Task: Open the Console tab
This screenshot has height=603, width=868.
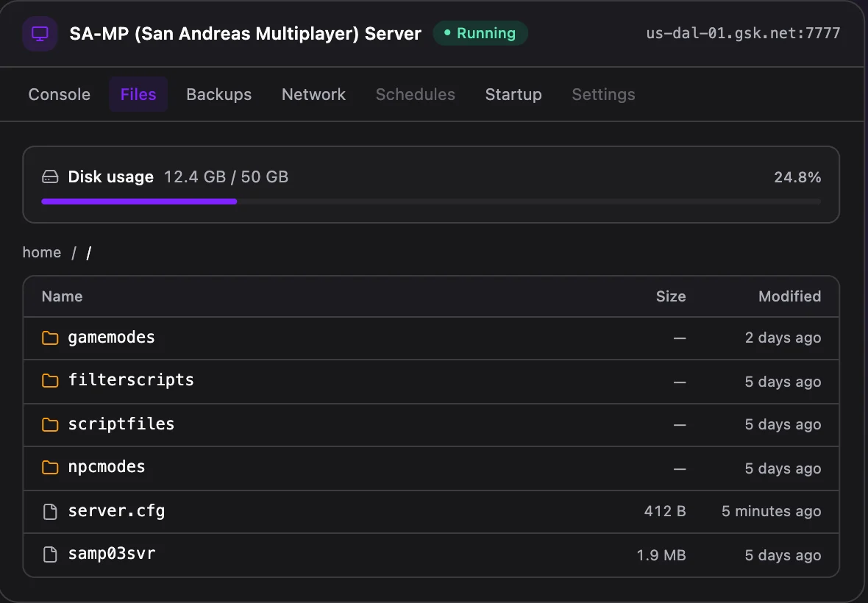Action: tap(60, 95)
